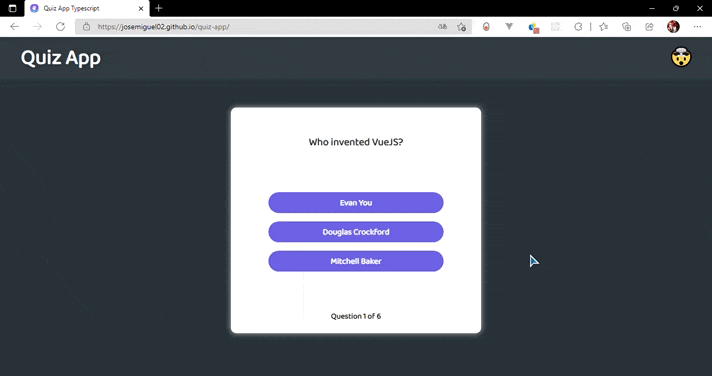Close the browser window
The width and height of the screenshot is (712, 376).
click(700, 8)
